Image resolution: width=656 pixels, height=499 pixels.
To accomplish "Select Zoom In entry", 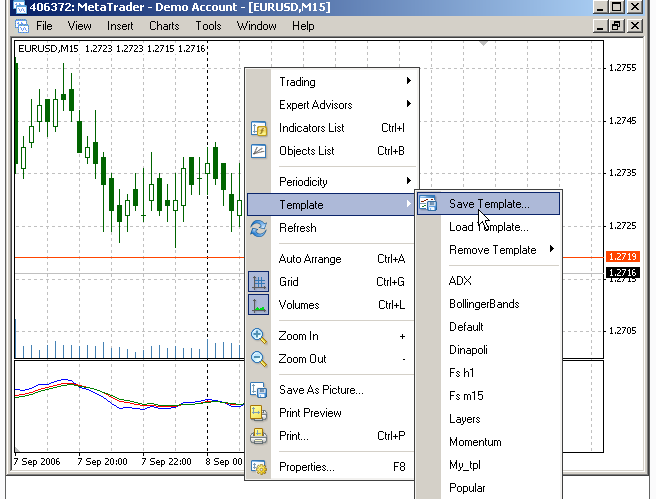I will point(331,336).
